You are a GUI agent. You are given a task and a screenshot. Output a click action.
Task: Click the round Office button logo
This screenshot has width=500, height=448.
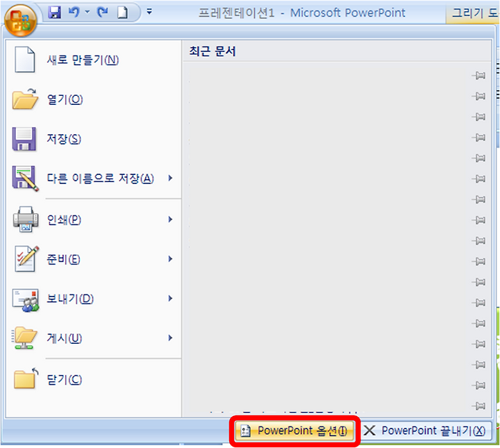tap(20, 21)
